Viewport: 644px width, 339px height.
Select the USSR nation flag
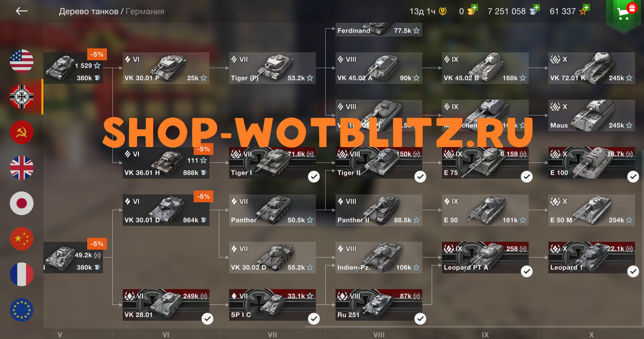22,132
